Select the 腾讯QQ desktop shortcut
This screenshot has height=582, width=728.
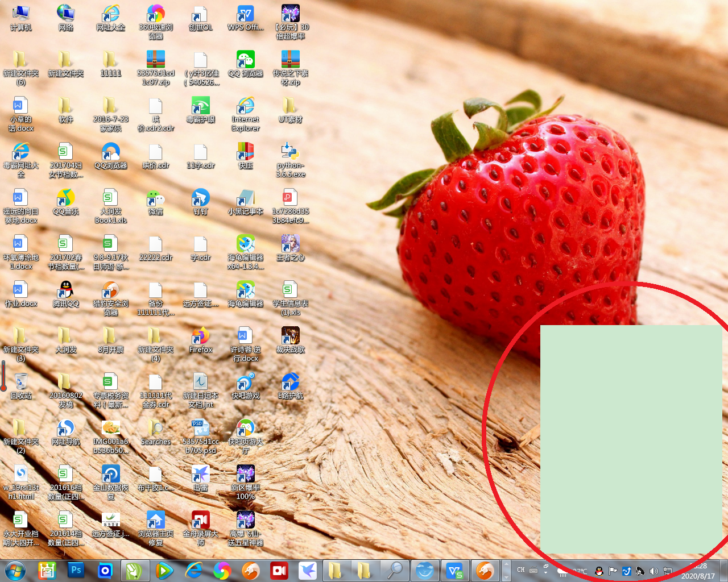tap(66, 294)
